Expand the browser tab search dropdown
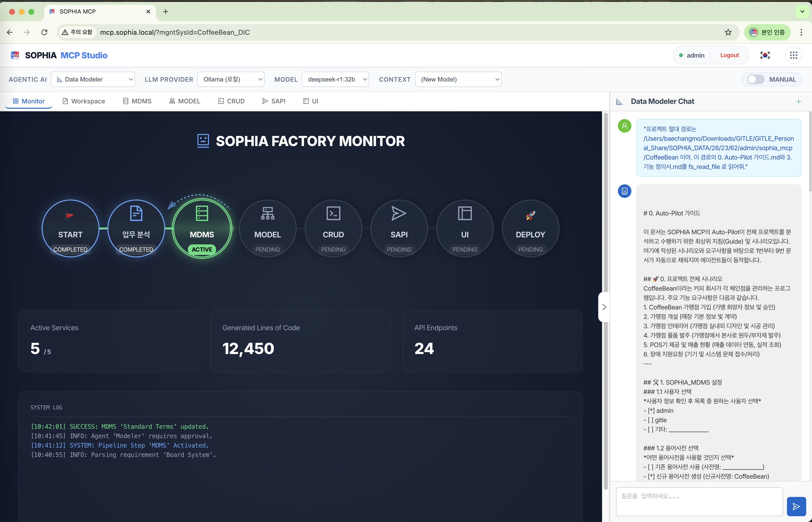 pos(802,12)
